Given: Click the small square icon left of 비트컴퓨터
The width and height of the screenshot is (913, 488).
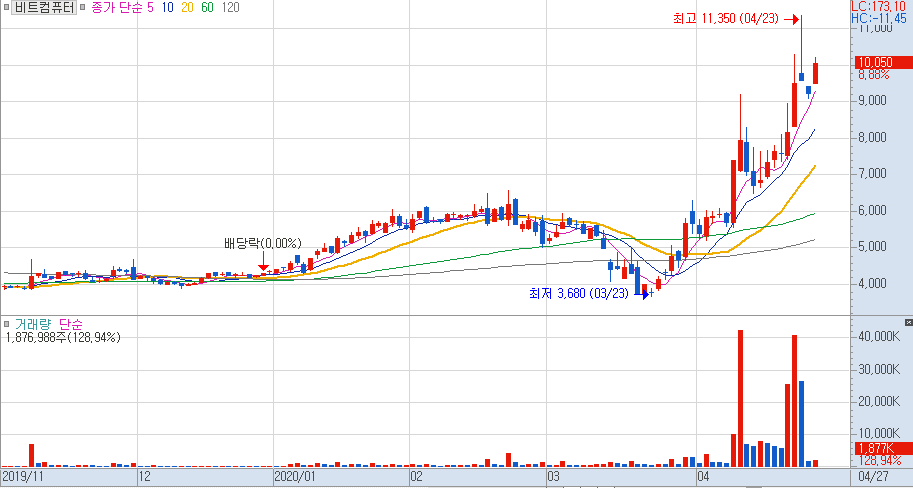Looking at the screenshot, I should (x=6, y=8).
